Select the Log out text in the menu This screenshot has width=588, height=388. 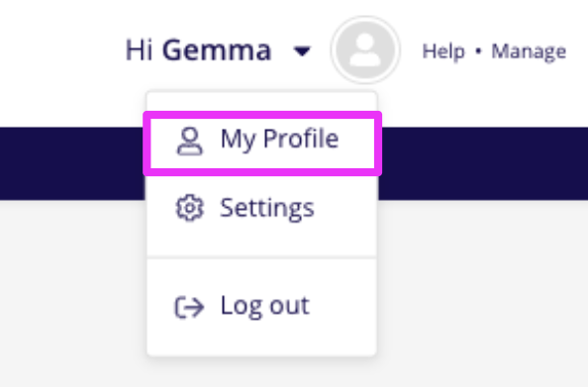(264, 306)
